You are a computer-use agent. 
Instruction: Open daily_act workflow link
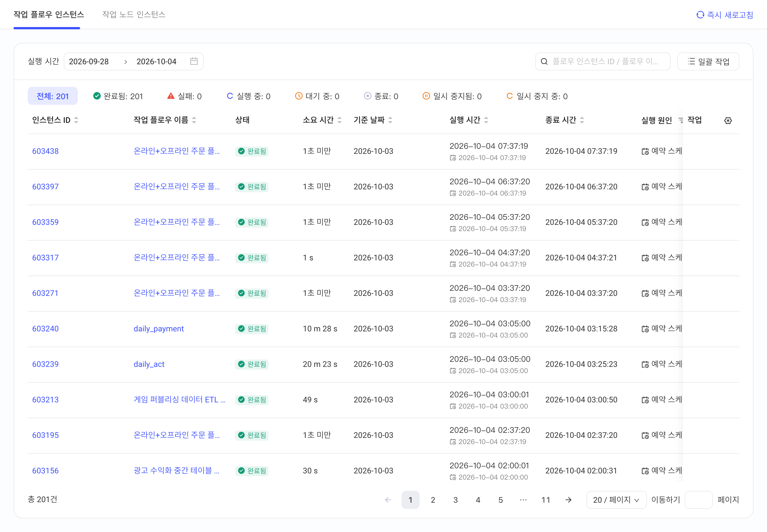pyautogui.click(x=149, y=364)
